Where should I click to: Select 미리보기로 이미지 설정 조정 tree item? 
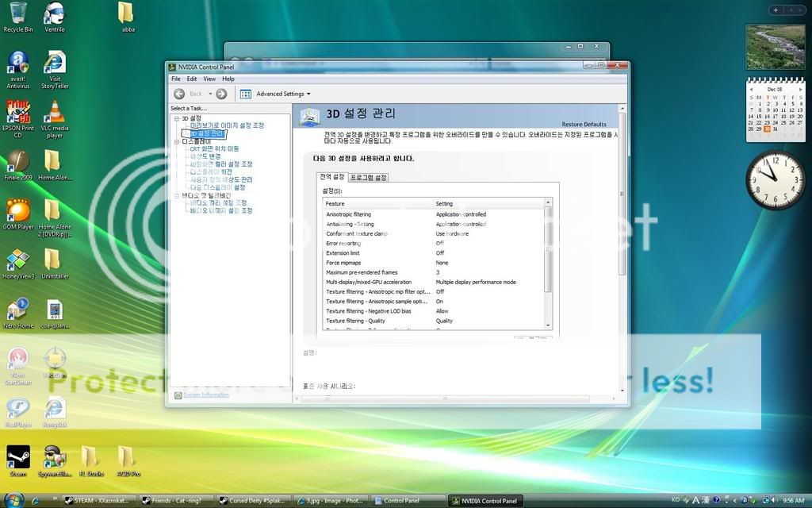(x=227, y=125)
